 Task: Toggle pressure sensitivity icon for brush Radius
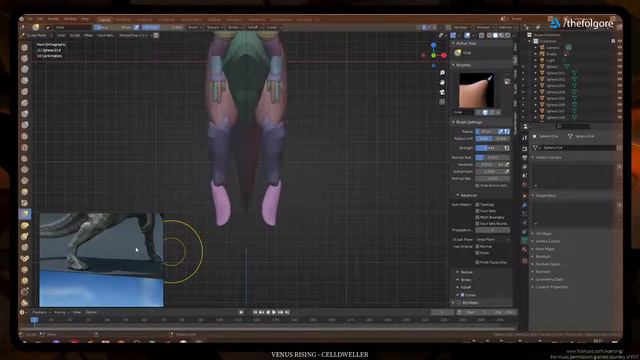(x=500, y=131)
